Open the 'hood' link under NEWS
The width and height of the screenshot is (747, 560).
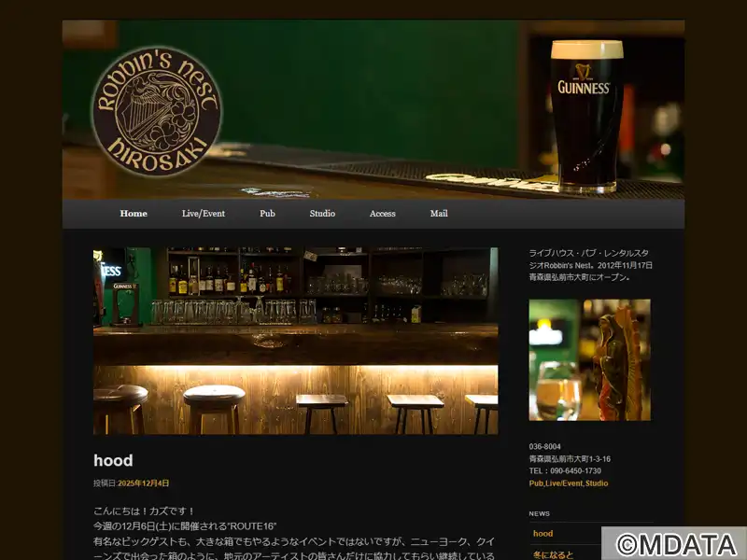(543, 533)
